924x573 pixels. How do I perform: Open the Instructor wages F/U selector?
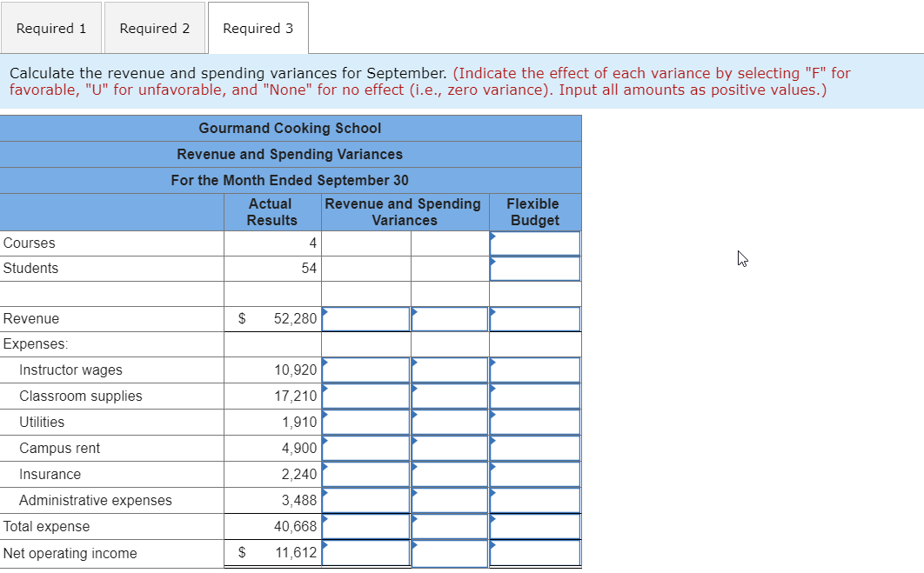pyautogui.click(x=449, y=370)
